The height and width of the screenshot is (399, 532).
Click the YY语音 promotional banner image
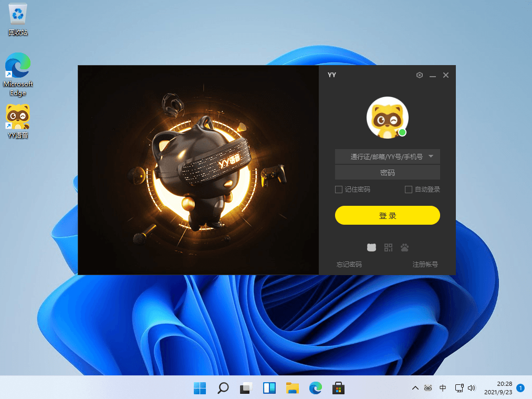[198, 170]
